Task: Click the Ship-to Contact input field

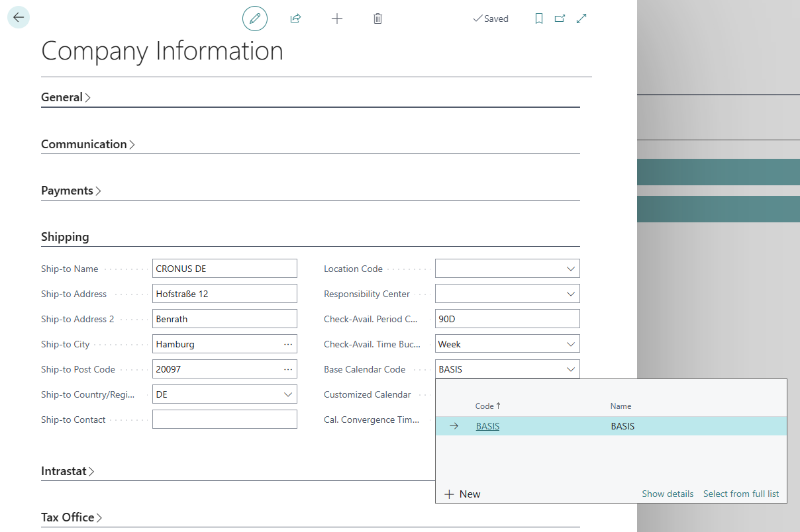Action: pyautogui.click(x=225, y=420)
